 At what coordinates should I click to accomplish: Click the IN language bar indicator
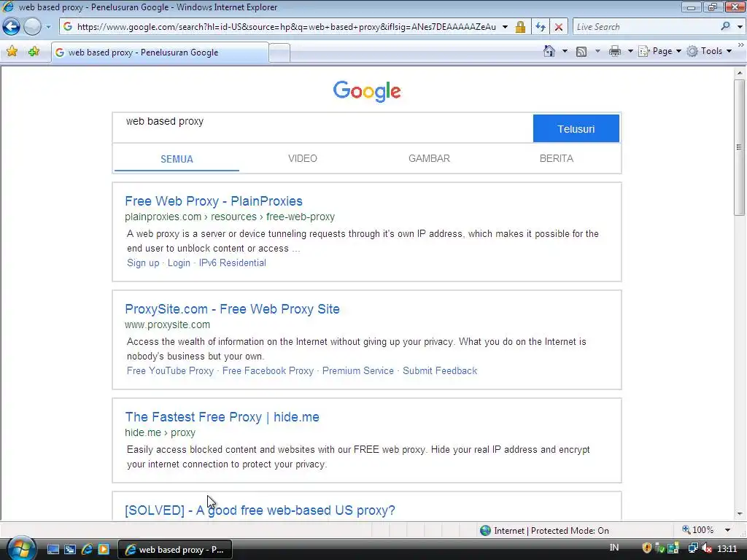click(614, 548)
